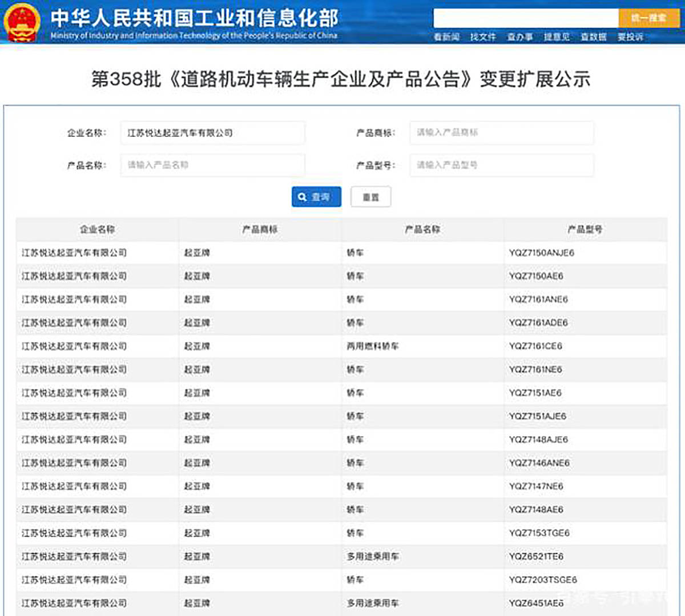Viewport: 685px width, 616px height.
Task: Click the 产品型号 input field
Action: click(x=501, y=165)
